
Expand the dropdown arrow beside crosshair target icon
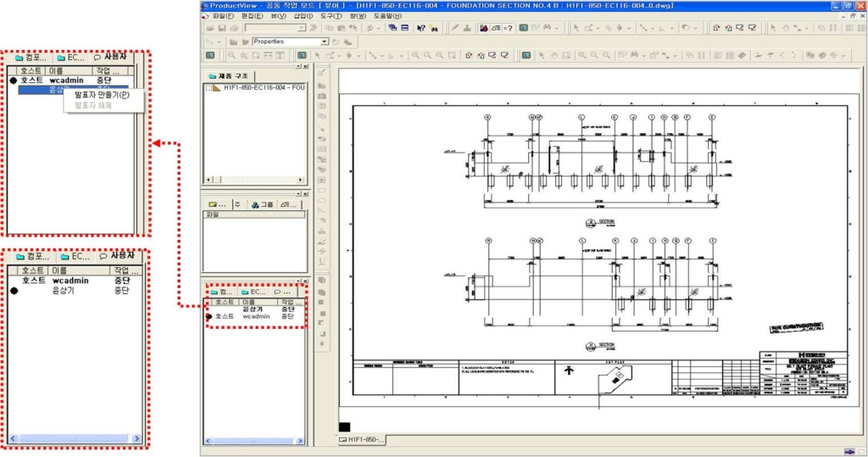pyautogui.click(x=843, y=56)
